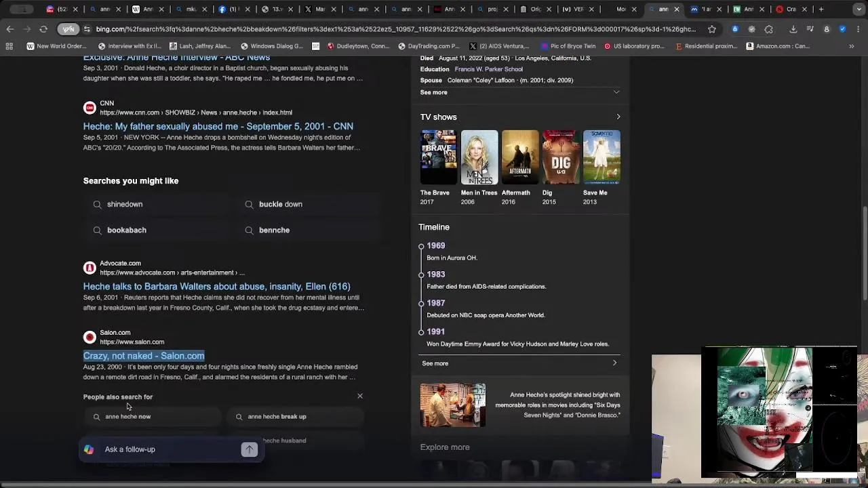Image resolution: width=868 pixels, height=488 pixels.
Task: Click the CNN site favicon
Action: tap(90, 108)
